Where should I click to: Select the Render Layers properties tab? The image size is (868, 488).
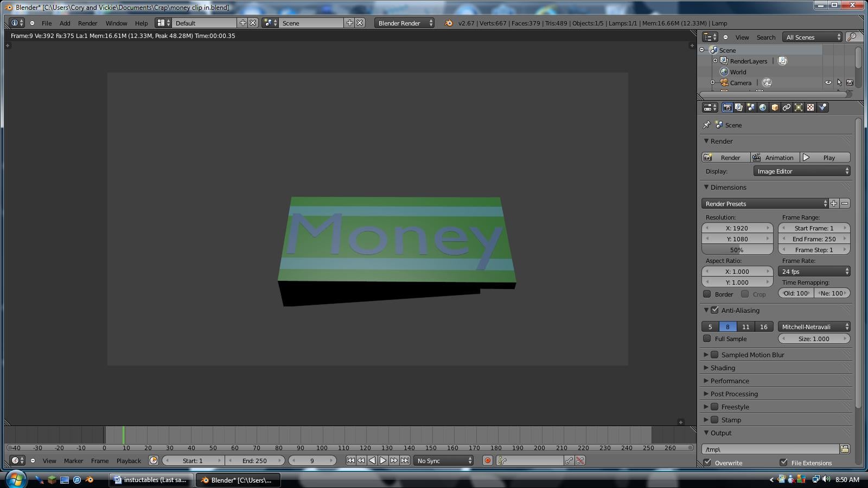click(x=738, y=107)
